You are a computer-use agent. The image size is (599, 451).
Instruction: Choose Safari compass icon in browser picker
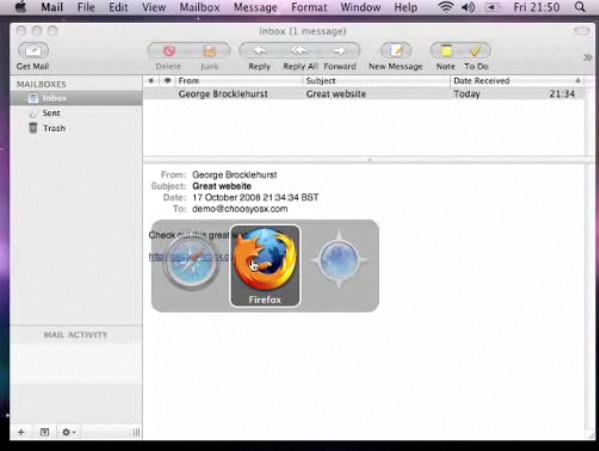click(191, 262)
